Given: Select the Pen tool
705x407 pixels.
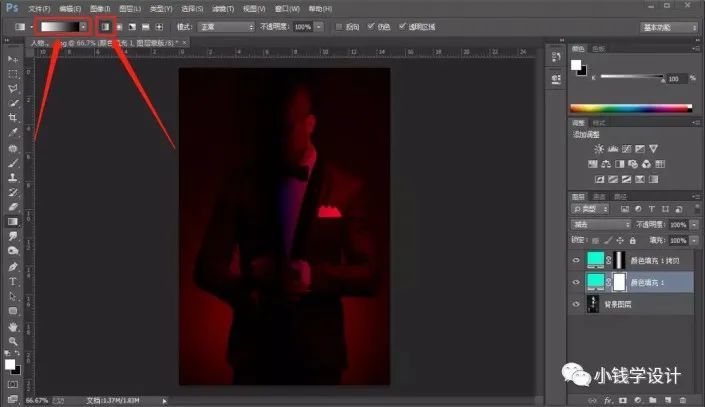Looking at the screenshot, I should coord(13,267).
